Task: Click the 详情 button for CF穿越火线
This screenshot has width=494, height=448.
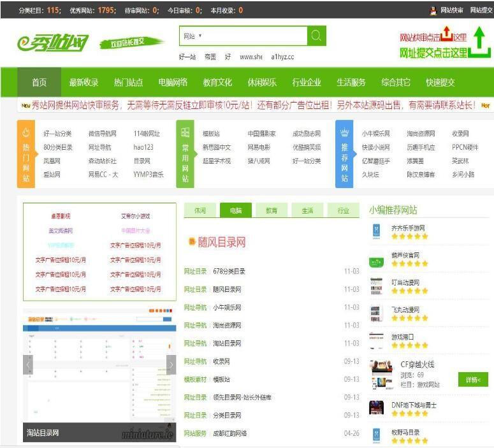Action: point(473,380)
